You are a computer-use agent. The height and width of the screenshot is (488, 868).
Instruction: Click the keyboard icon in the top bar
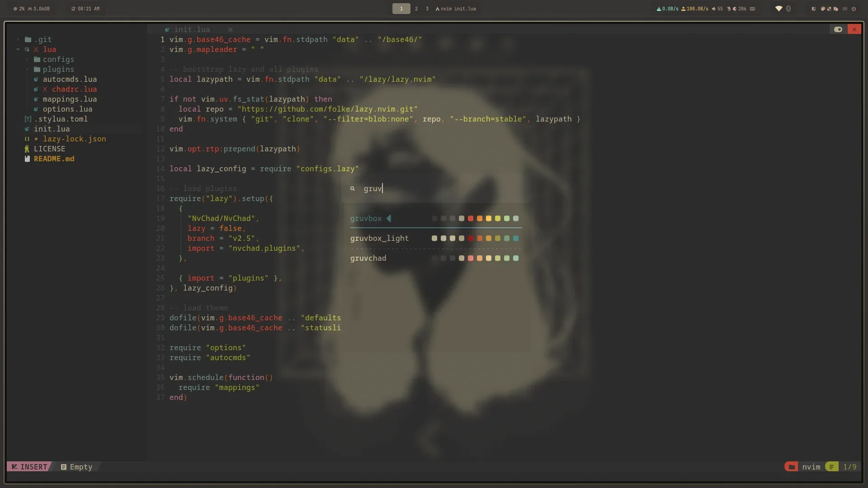(752, 9)
